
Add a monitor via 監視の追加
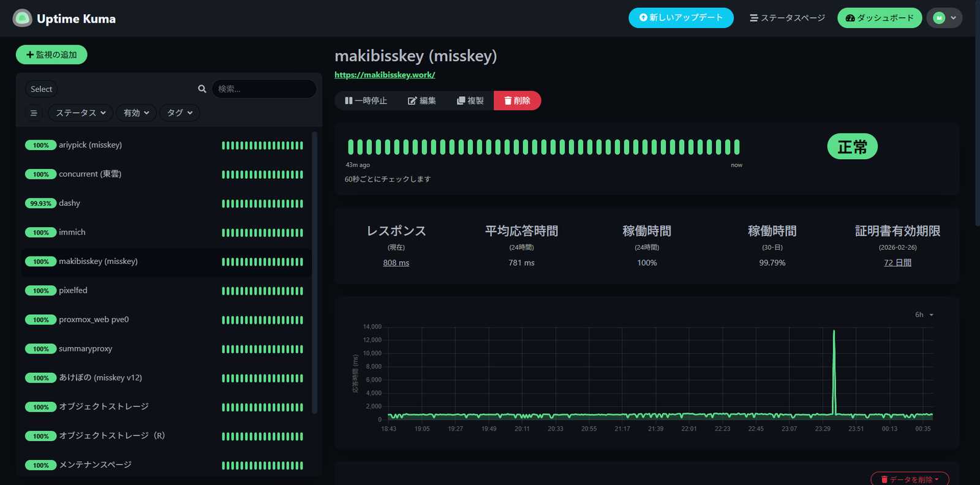point(51,55)
